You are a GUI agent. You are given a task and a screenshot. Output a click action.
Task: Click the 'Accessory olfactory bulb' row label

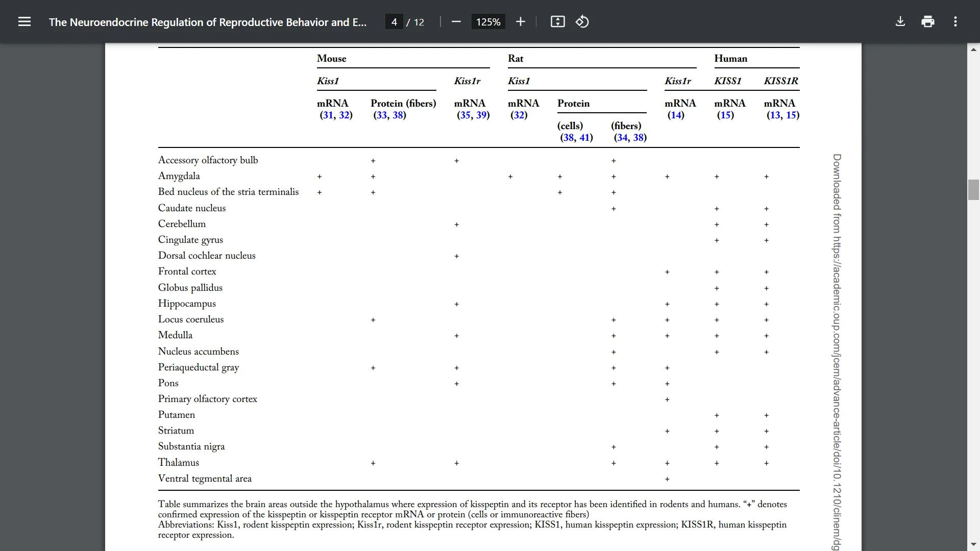208,160
